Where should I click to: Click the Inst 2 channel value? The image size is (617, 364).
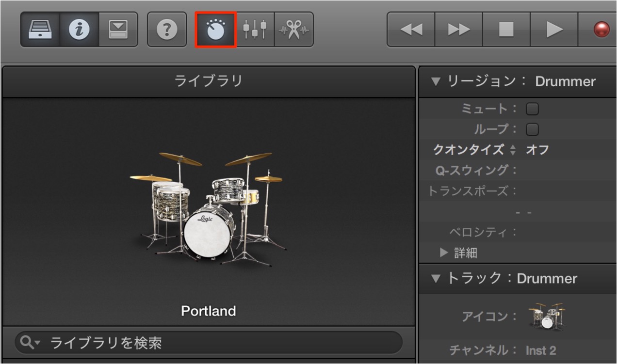541,350
